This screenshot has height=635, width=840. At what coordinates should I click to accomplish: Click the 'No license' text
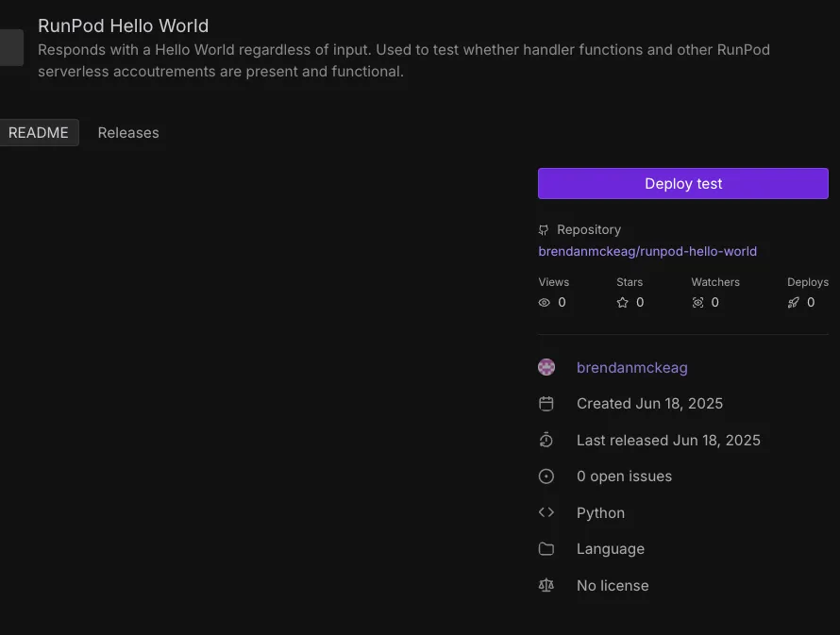tap(613, 586)
